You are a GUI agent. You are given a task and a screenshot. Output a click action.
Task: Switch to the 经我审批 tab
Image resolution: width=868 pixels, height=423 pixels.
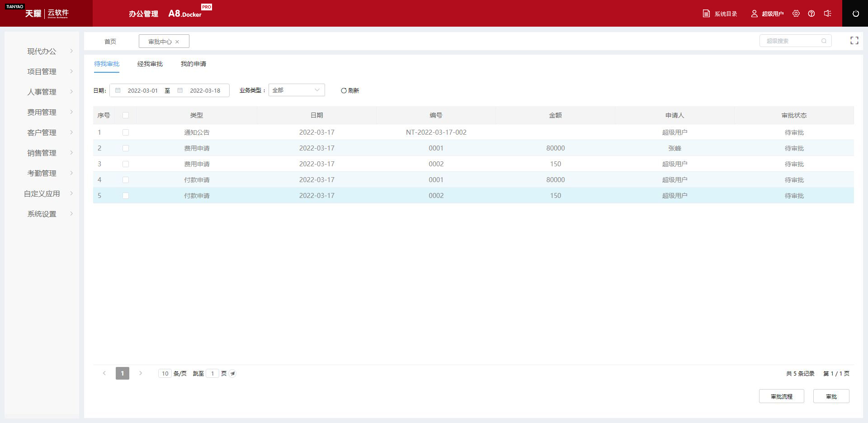click(150, 64)
